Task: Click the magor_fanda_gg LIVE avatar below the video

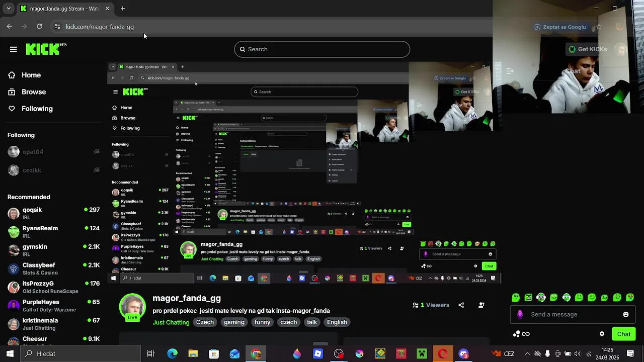Action: (x=132, y=307)
